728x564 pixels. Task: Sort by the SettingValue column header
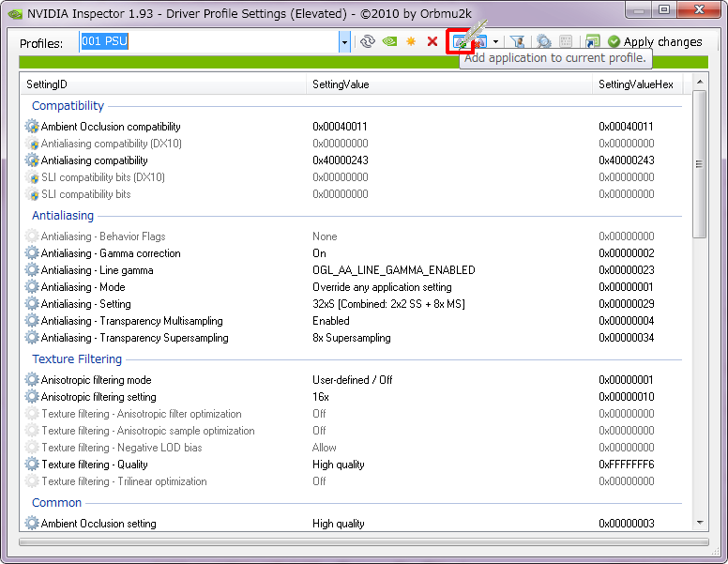449,84
